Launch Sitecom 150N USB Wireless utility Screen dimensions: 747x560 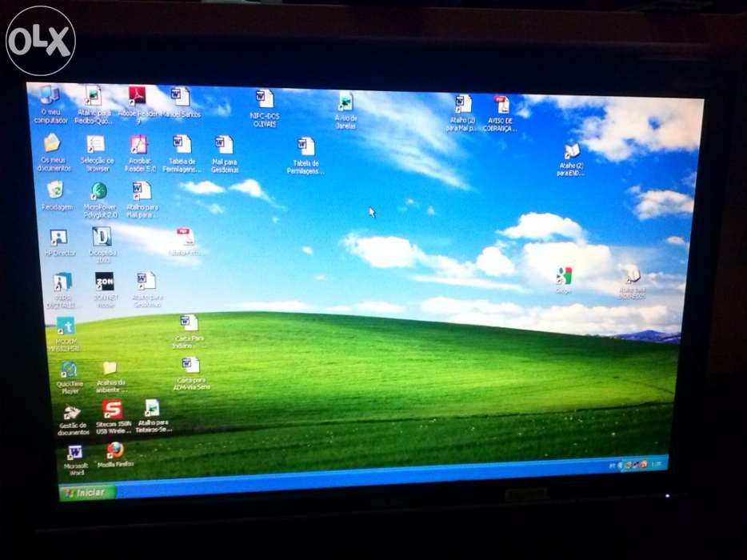click(113, 417)
